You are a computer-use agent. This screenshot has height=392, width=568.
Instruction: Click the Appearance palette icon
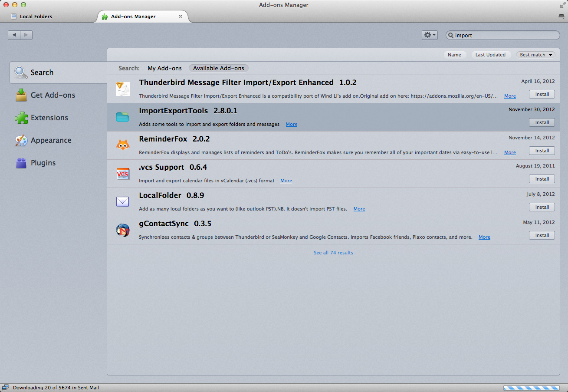(21, 140)
